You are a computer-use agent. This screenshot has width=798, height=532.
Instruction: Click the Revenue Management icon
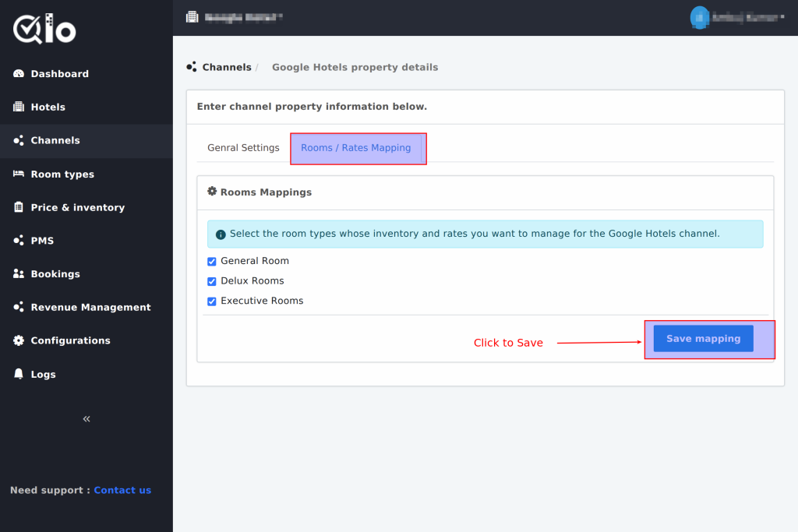(19, 307)
